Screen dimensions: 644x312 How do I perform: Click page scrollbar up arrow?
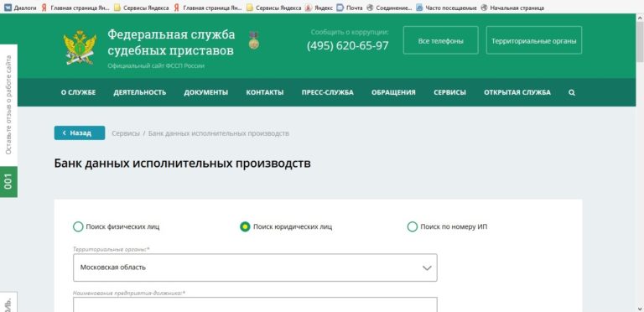tap(640, 18)
